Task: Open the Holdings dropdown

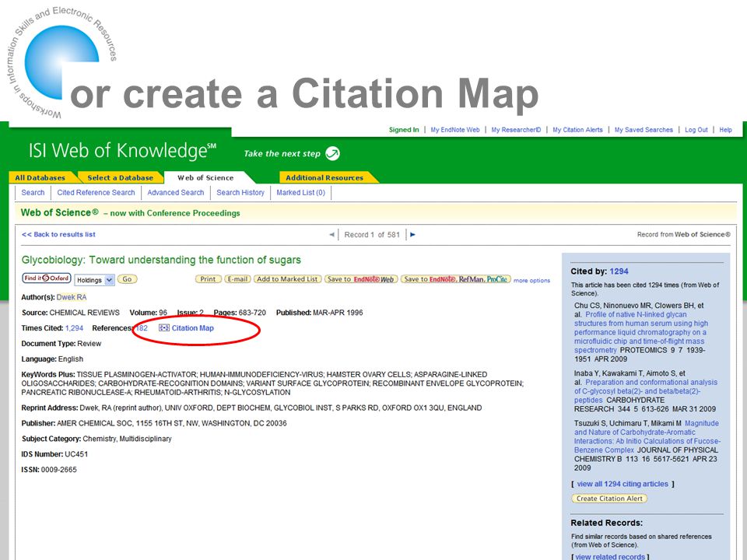Action: [94, 280]
